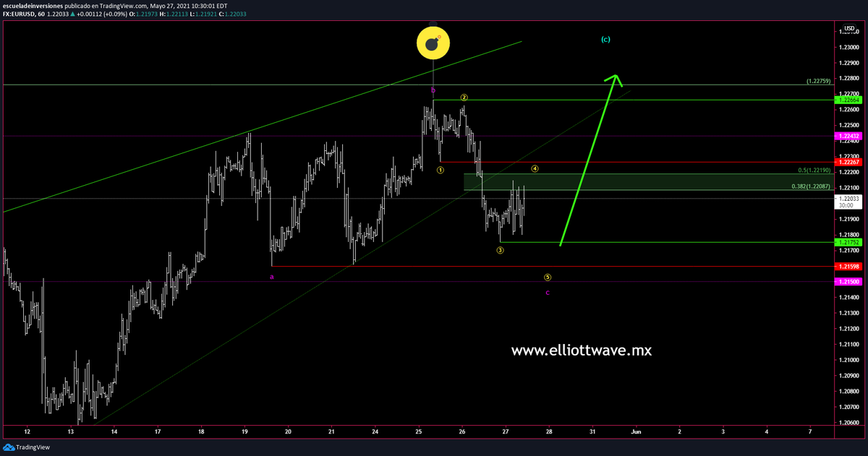Viewport: 868px width, 456px height.
Task: Click date label 27 on the time axis
Action: coord(506,431)
